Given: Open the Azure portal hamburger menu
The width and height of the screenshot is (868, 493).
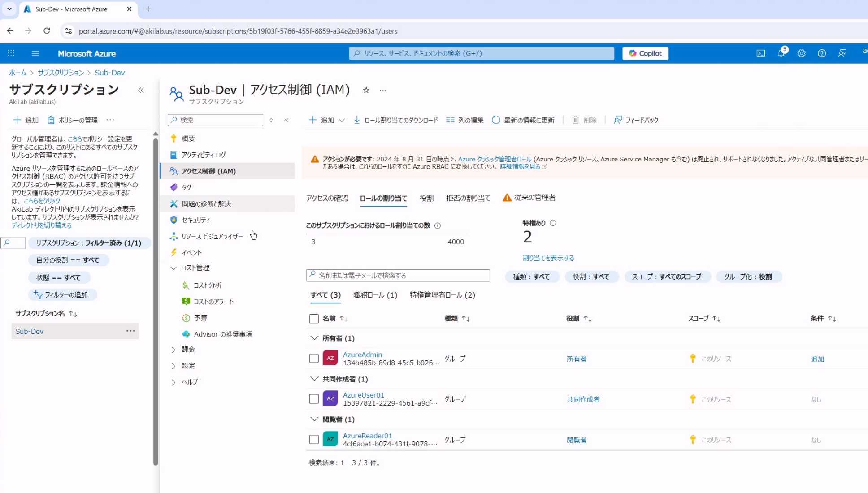Looking at the screenshot, I should (35, 53).
